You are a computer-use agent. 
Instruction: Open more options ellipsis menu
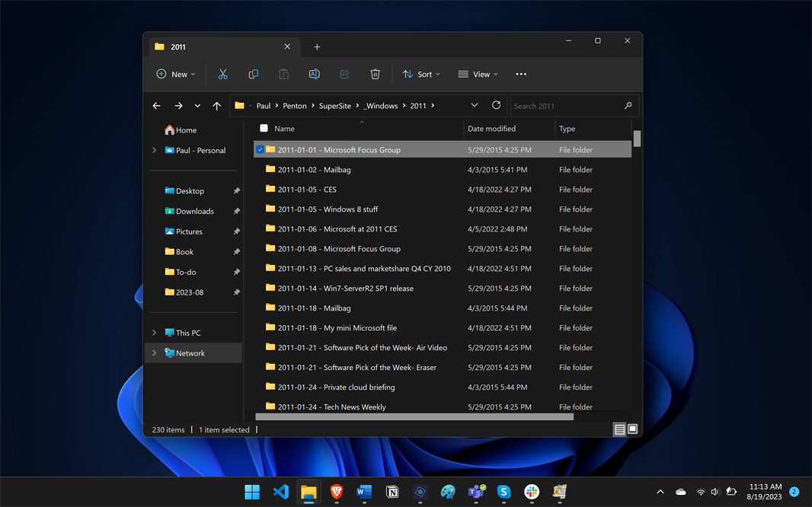(521, 75)
